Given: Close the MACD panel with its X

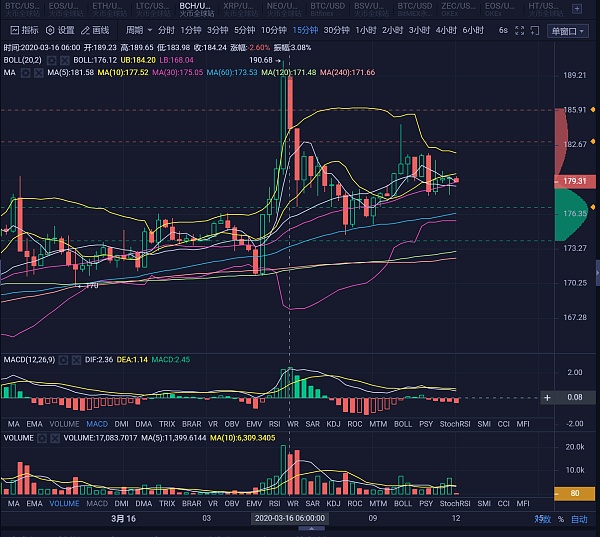Looking at the screenshot, I should point(76,359).
